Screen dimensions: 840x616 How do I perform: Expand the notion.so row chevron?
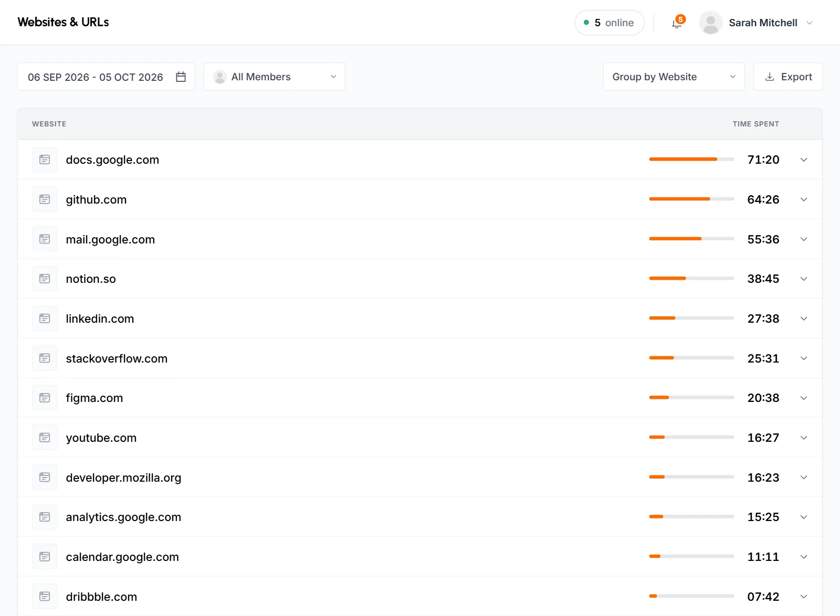click(804, 279)
